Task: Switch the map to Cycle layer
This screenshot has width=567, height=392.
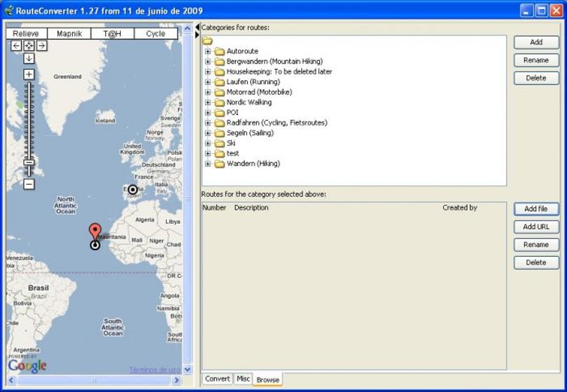Action: click(156, 33)
